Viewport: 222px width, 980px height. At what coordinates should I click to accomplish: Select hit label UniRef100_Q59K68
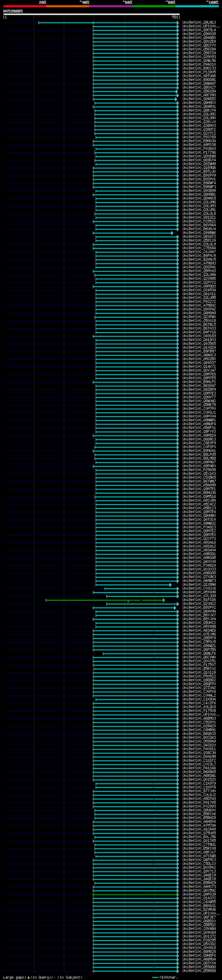coord(199,971)
